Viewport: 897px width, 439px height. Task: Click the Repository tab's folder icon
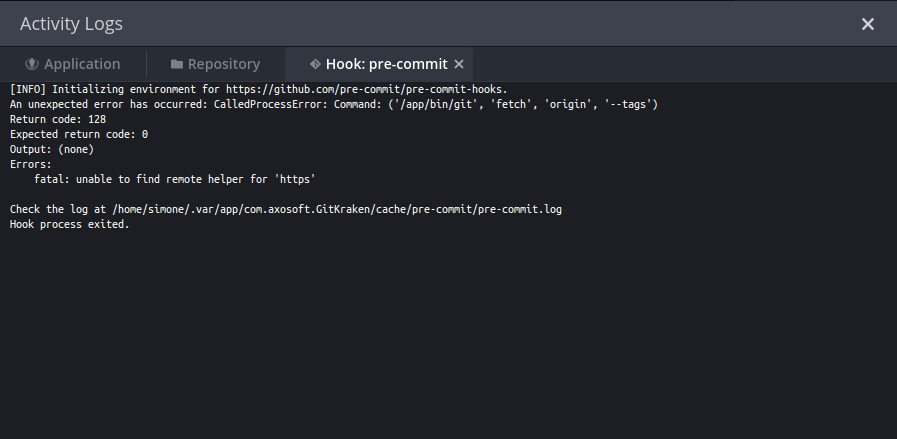pyautogui.click(x=177, y=64)
